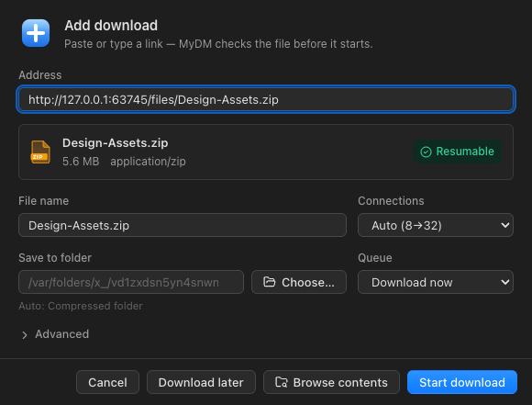Click the Resumable status badge
This screenshot has height=405, width=532.
pos(457,152)
